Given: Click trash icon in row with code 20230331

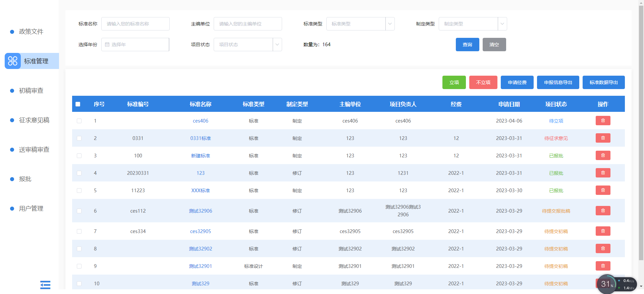Looking at the screenshot, I should tap(603, 173).
